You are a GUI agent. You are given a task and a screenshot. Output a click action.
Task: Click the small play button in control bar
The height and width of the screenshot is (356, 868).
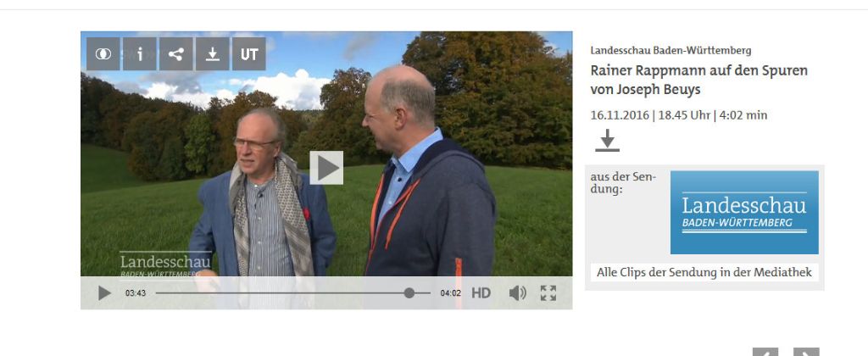click(104, 293)
